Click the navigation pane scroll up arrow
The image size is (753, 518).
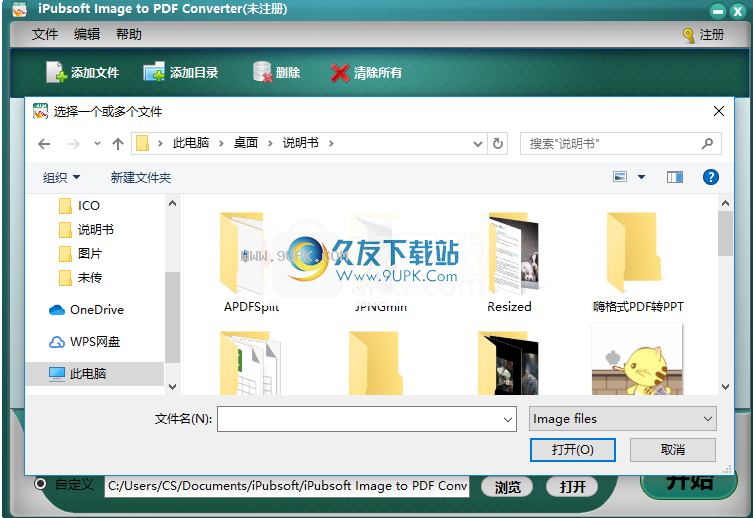(172, 204)
